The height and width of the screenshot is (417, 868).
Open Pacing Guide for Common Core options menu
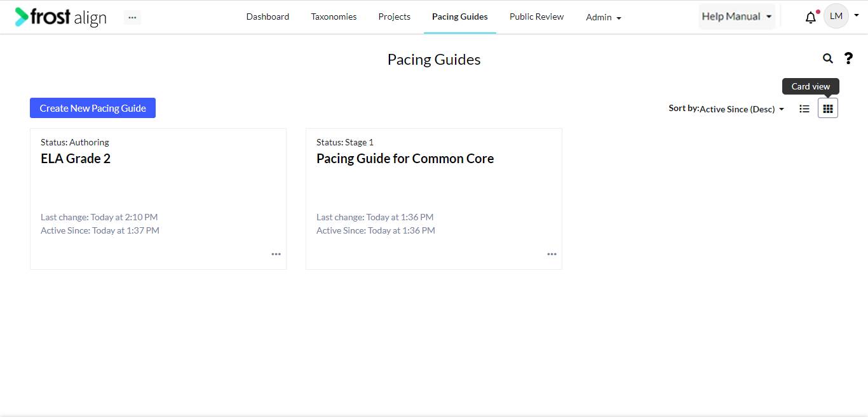[552, 254]
